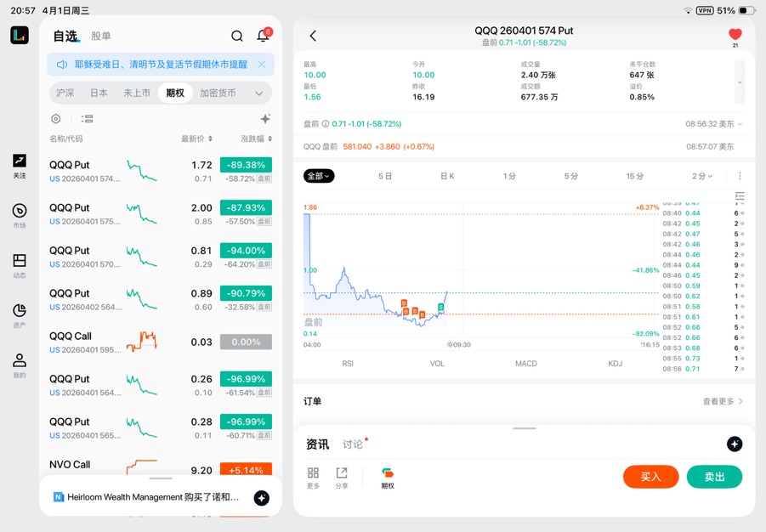This screenshot has width=766, height=532.
Task: Switch to the 股单 tab
Action: [101, 36]
